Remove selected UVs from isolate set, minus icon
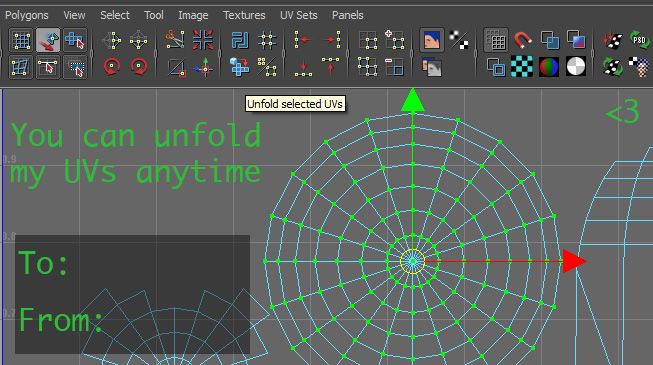Image resolution: width=653 pixels, height=365 pixels. (394, 67)
